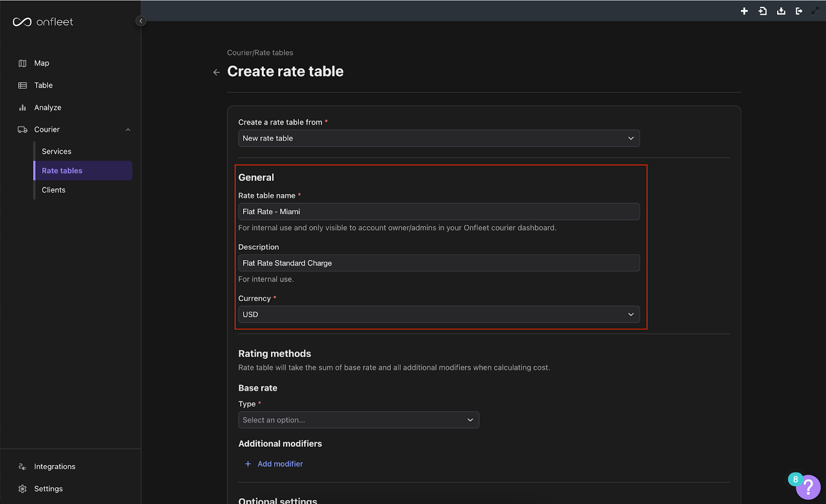The height and width of the screenshot is (504, 826).
Task: Click the sign out icon
Action: click(799, 11)
